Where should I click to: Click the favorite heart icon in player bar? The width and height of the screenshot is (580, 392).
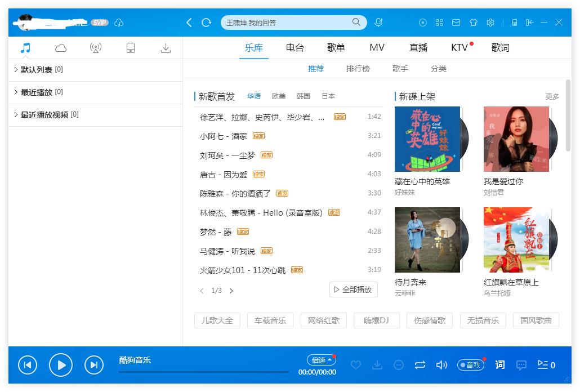356,365
